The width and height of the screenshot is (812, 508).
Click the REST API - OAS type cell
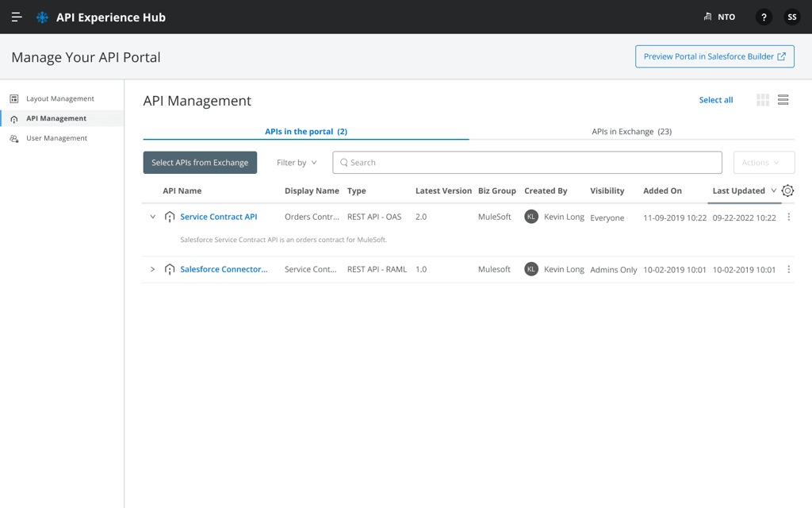(374, 217)
